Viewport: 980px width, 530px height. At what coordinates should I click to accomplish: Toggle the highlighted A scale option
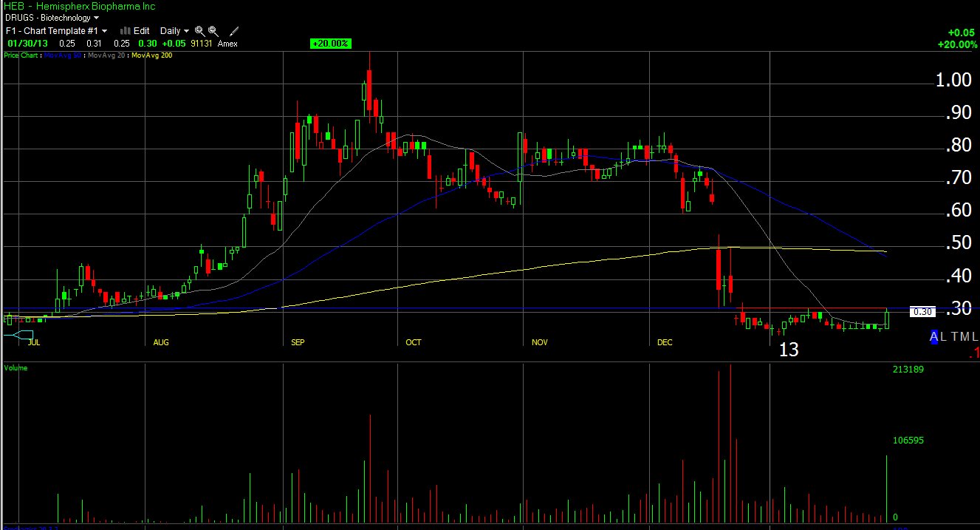pos(934,337)
